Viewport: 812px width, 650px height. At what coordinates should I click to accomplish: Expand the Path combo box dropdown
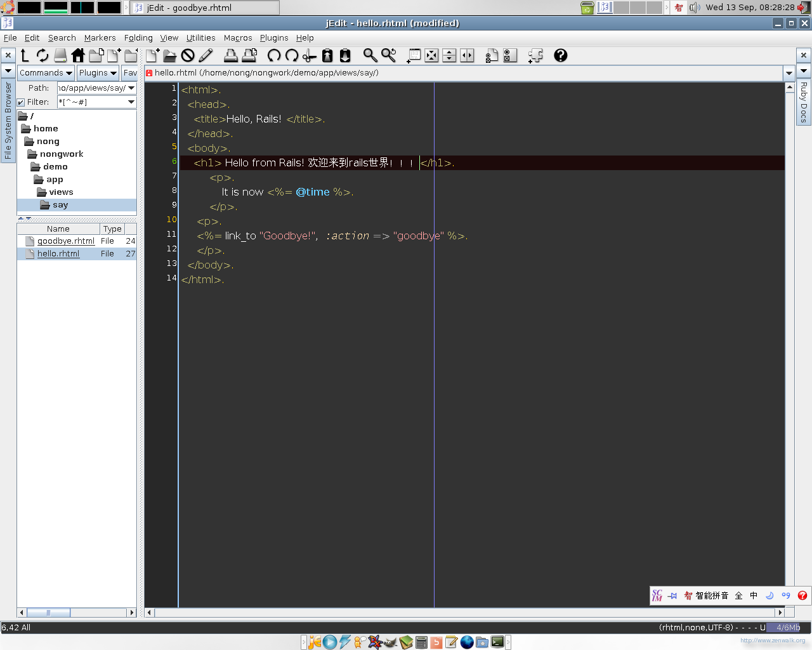pyautogui.click(x=131, y=88)
